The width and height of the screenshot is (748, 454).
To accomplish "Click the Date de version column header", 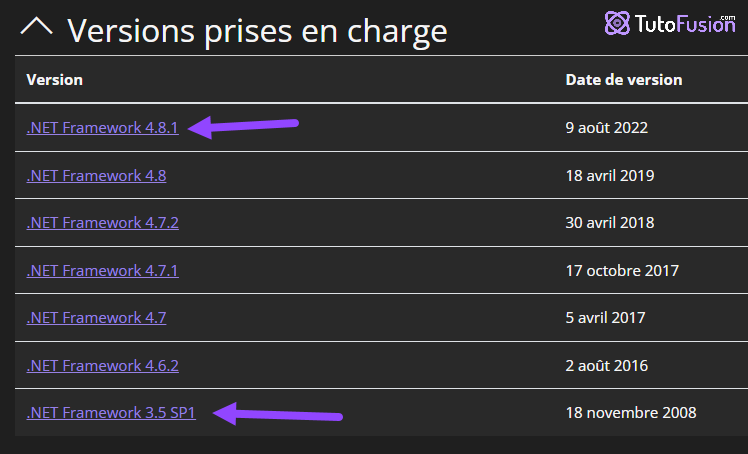I will point(623,80).
